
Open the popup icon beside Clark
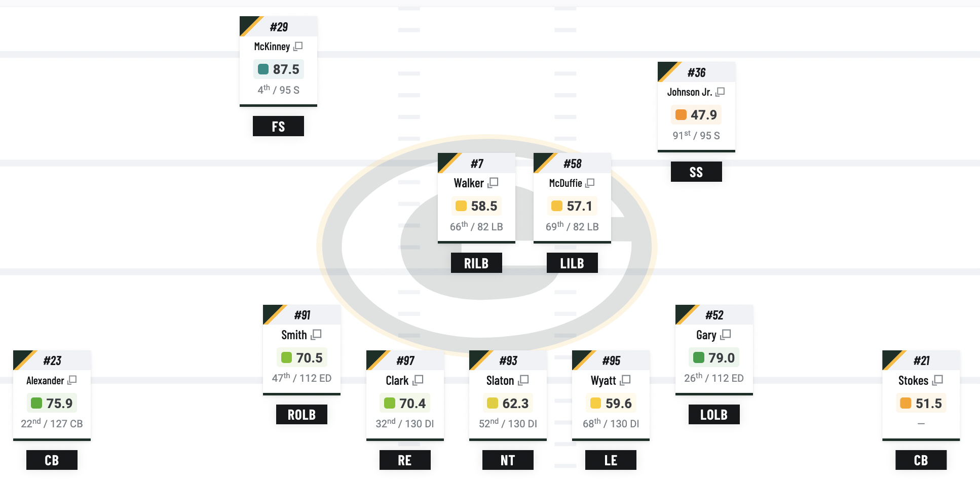[418, 380]
